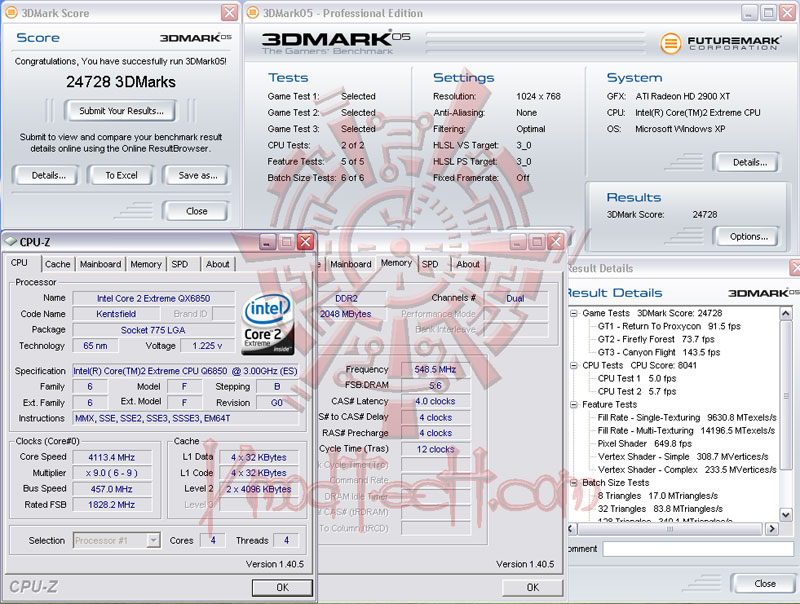Click memory Frequency value 548.5 MHz
The width and height of the screenshot is (800, 604).
435,369
